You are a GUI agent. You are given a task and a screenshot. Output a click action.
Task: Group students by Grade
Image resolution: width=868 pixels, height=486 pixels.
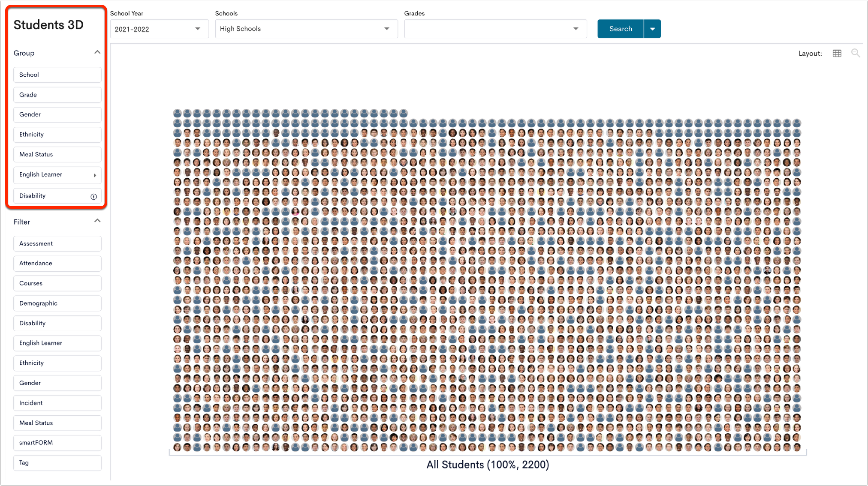[57, 95]
